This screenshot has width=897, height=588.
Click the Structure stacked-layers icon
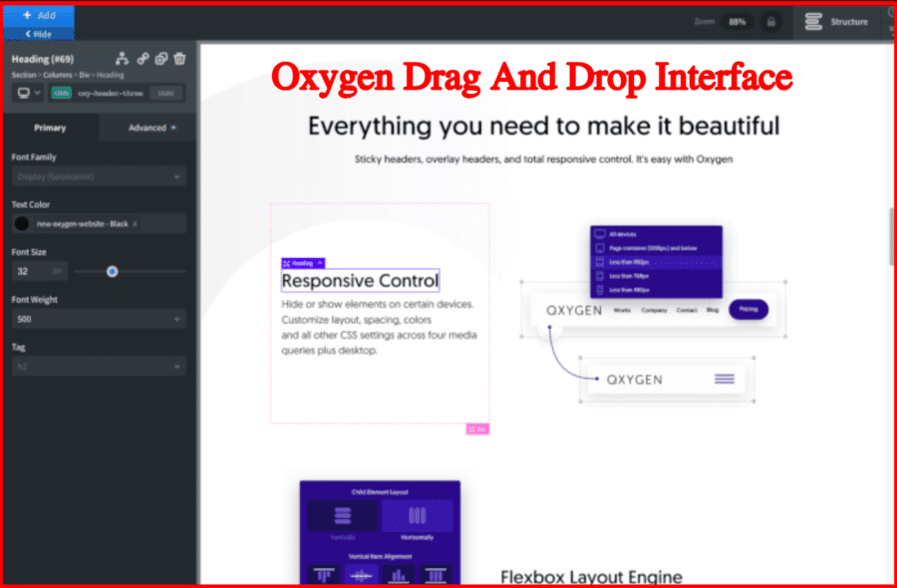pos(813,22)
